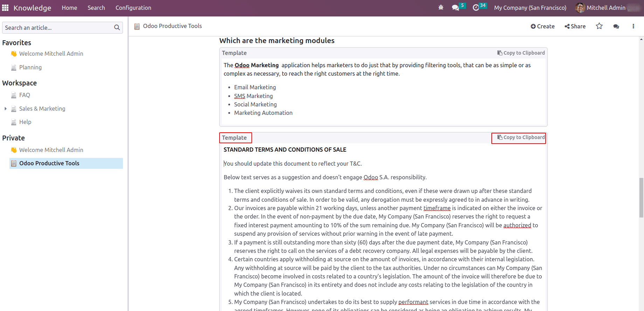644x311 pixels.
Task: Open My Company (San Francisco) switcher
Action: (x=530, y=8)
